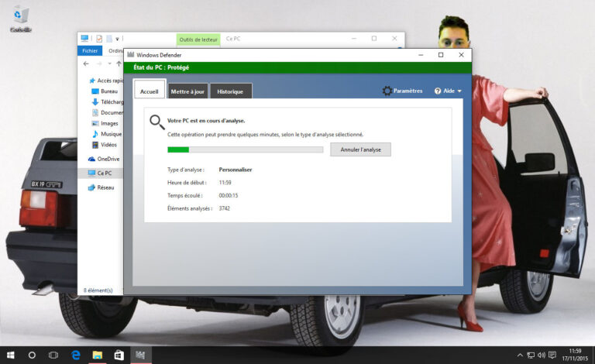
Task: Open the Historique tab
Action: pyautogui.click(x=230, y=91)
